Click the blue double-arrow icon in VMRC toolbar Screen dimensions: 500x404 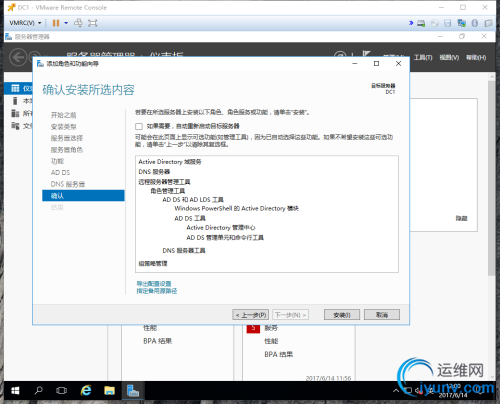click(411, 23)
